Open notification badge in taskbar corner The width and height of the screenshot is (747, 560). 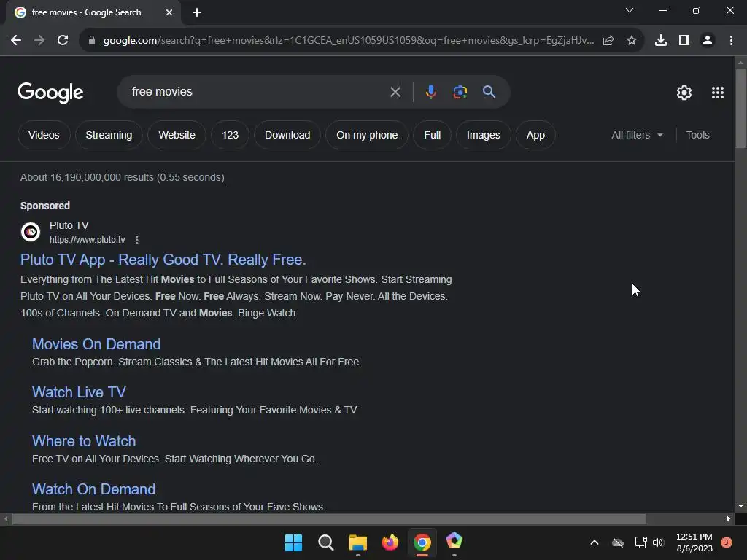727,542
